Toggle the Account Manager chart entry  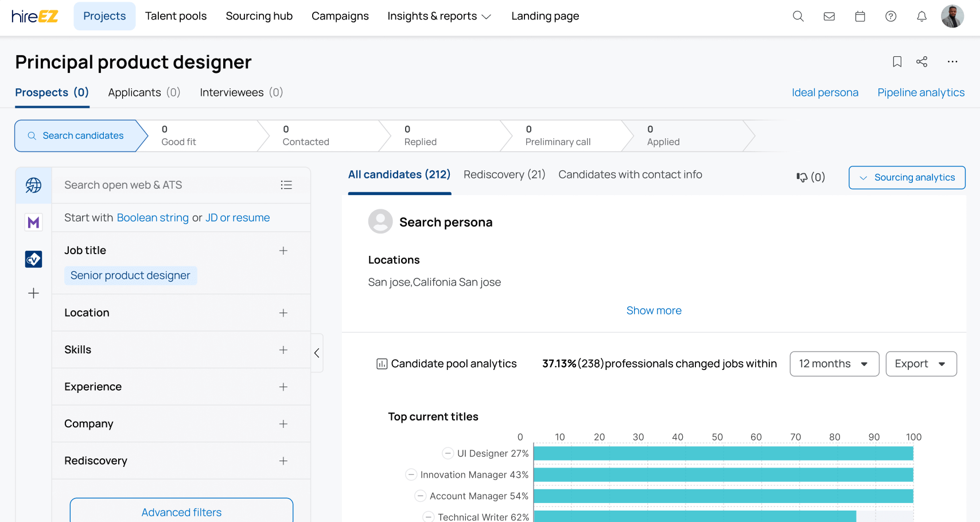point(420,496)
